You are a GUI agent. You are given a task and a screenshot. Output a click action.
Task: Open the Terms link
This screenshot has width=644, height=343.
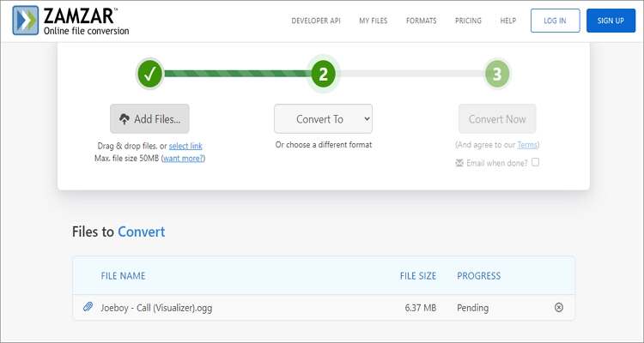526,145
